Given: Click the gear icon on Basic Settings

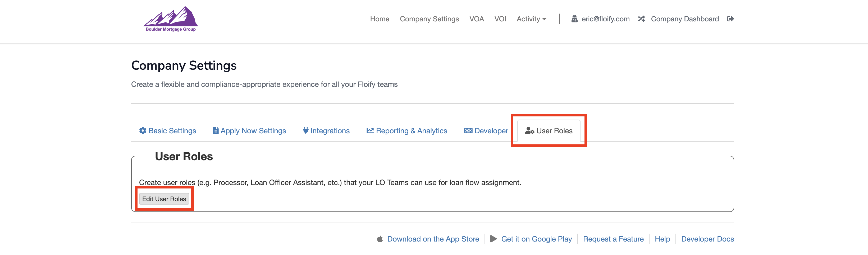Looking at the screenshot, I should (x=143, y=130).
